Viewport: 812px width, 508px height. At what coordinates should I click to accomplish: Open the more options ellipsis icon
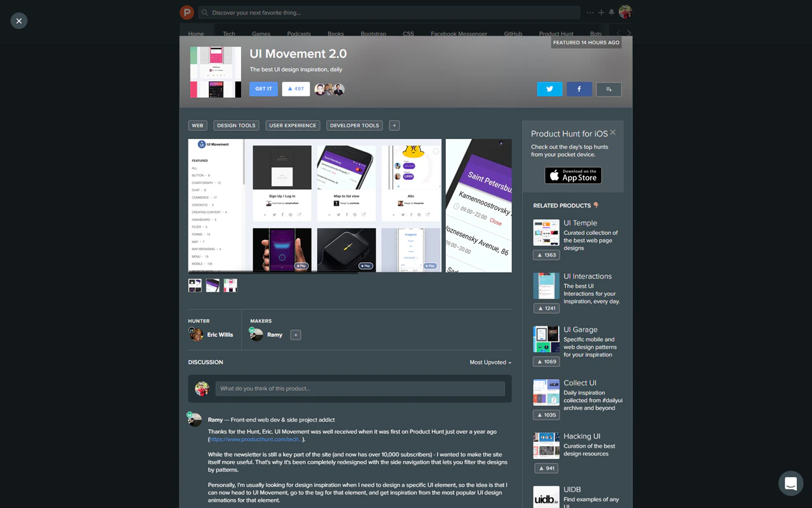pyautogui.click(x=590, y=11)
